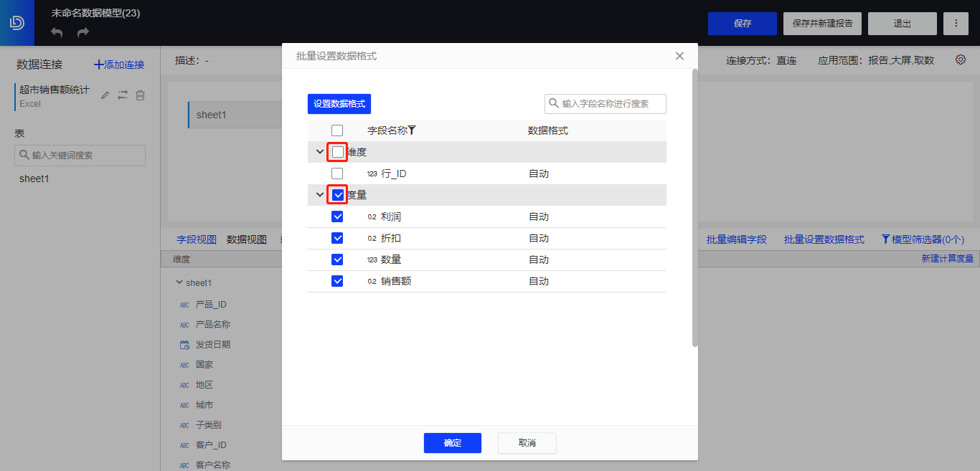The width and height of the screenshot is (980, 471).
Task: Collapse the sheet1 tree in the field list
Action: [x=178, y=282]
